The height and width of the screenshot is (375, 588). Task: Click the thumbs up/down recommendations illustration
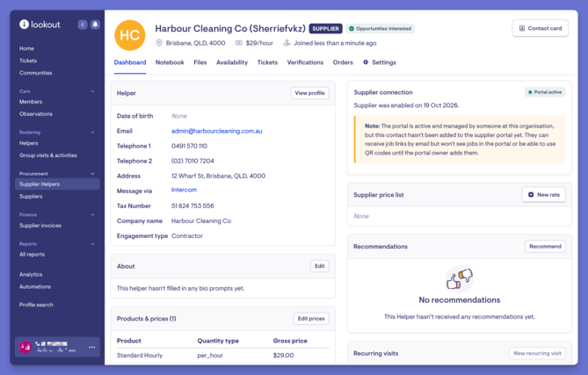(460, 279)
